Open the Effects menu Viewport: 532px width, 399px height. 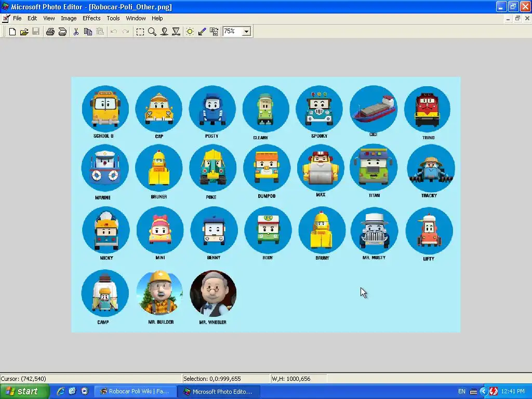[x=91, y=18]
